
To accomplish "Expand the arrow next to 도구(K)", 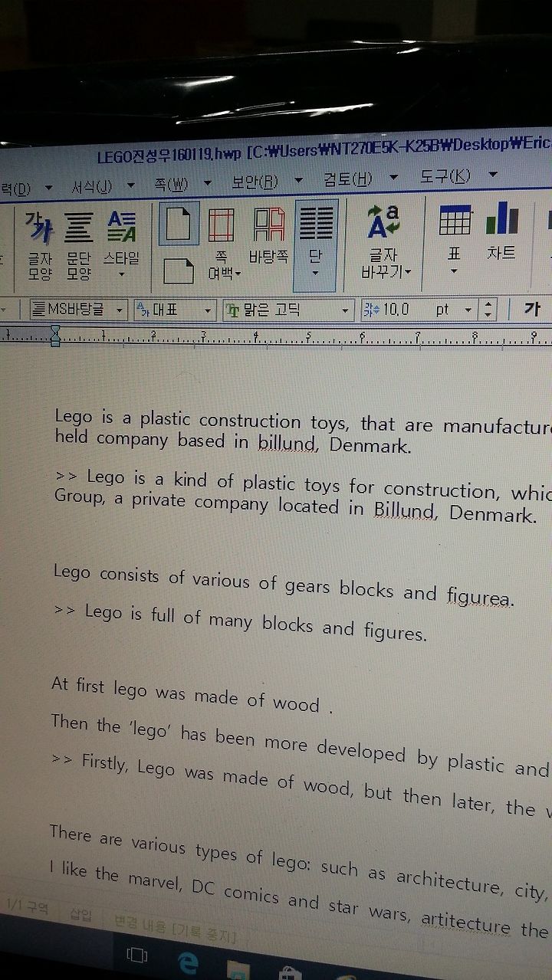I will click(x=493, y=175).
